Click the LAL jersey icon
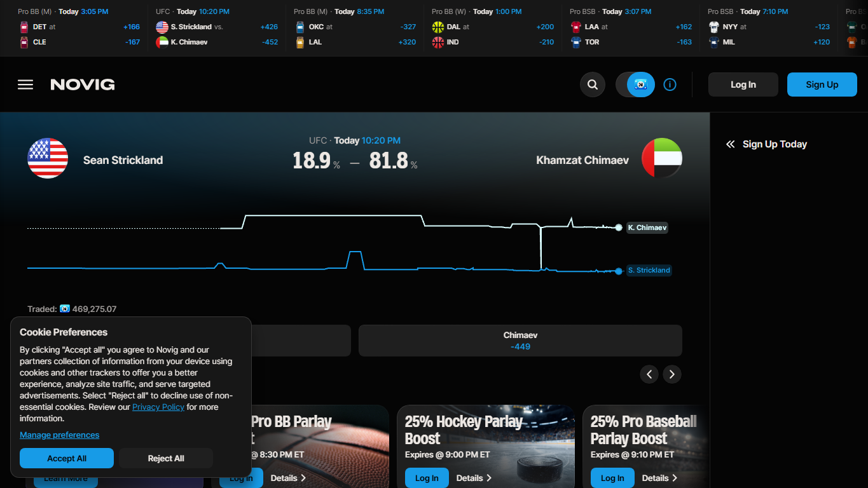The image size is (868, 488). coord(300,42)
